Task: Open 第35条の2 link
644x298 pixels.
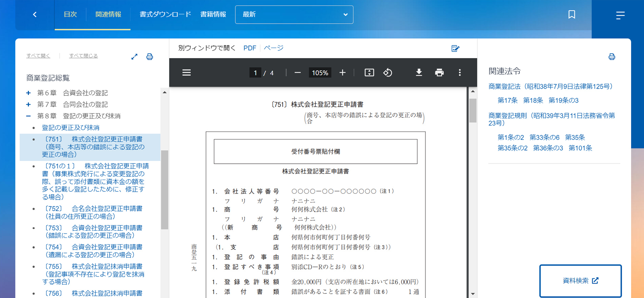Action: 513,148
